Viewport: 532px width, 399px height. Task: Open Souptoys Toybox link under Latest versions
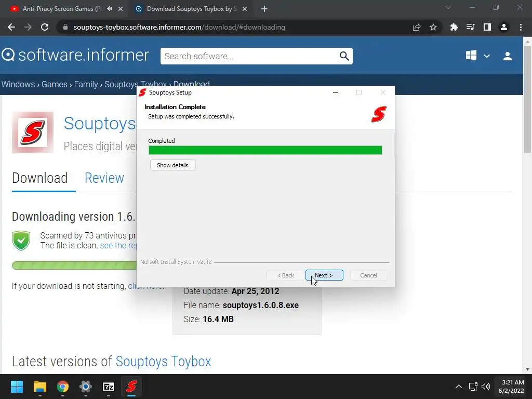pos(163,362)
